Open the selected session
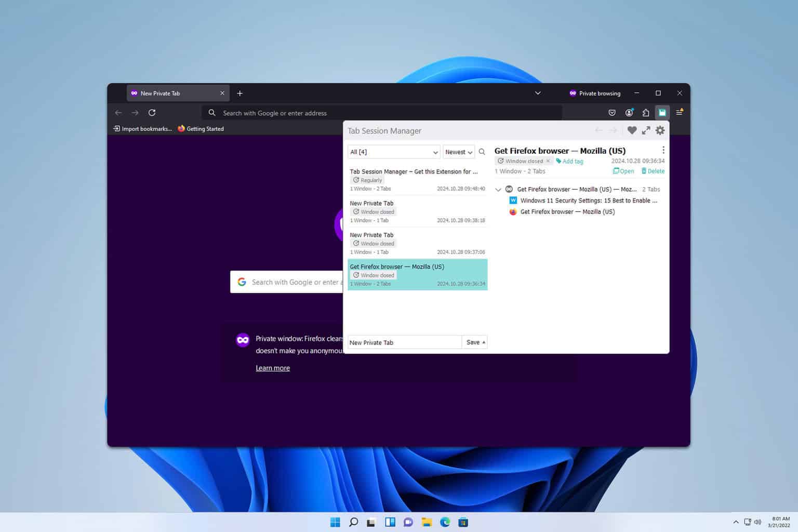The image size is (798, 532). [x=623, y=171]
